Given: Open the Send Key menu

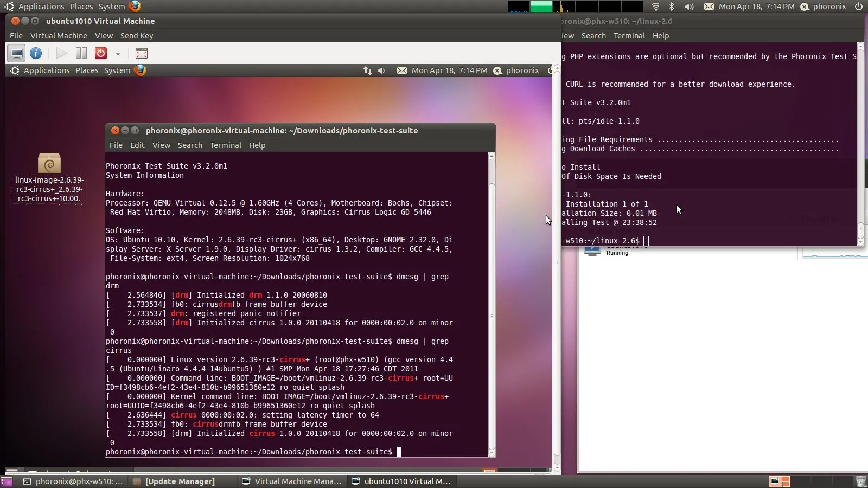Looking at the screenshot, I should [137, 36].
